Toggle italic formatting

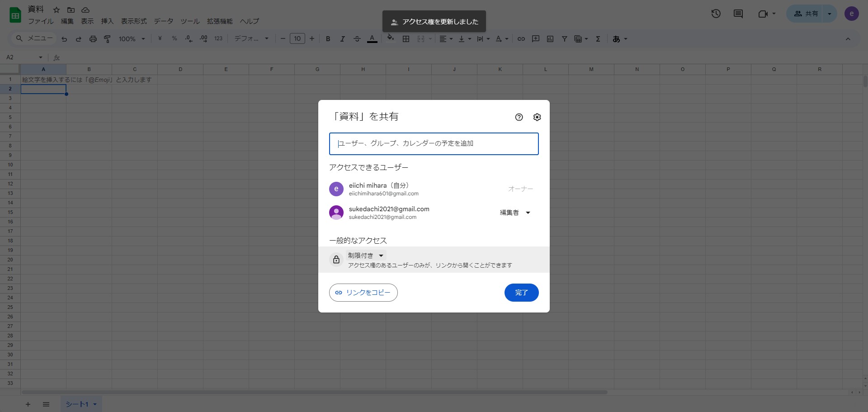[342, 39]
